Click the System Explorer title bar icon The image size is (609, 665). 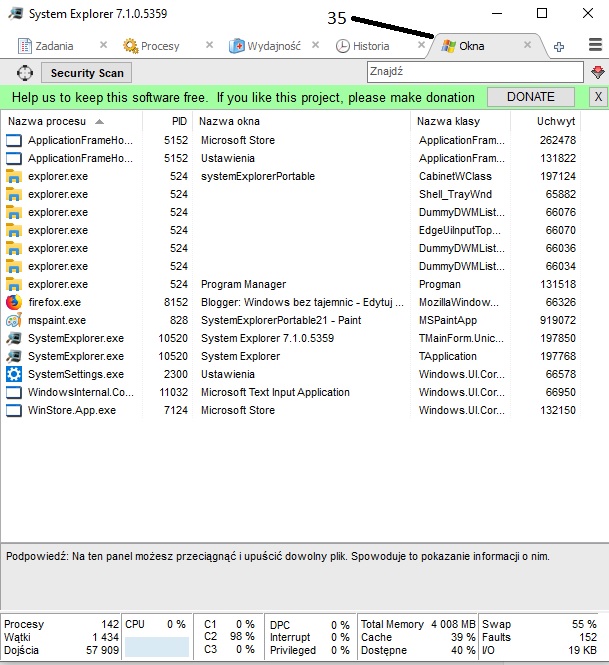(x=16, y=14)
